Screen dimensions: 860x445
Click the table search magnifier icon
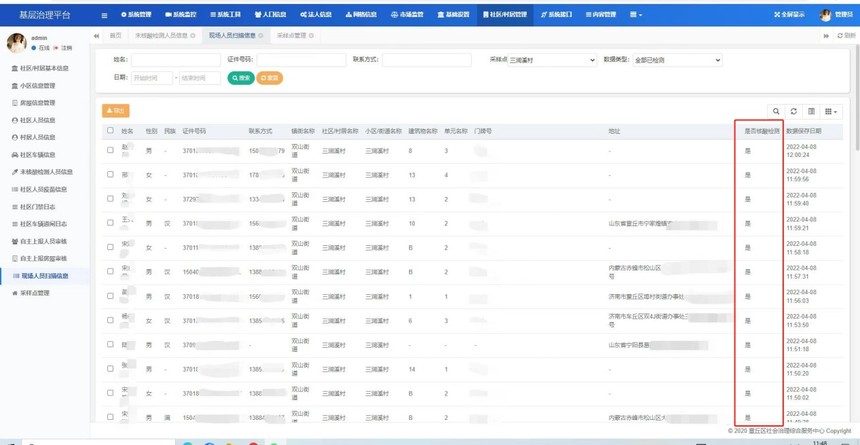tap(776, 111)
